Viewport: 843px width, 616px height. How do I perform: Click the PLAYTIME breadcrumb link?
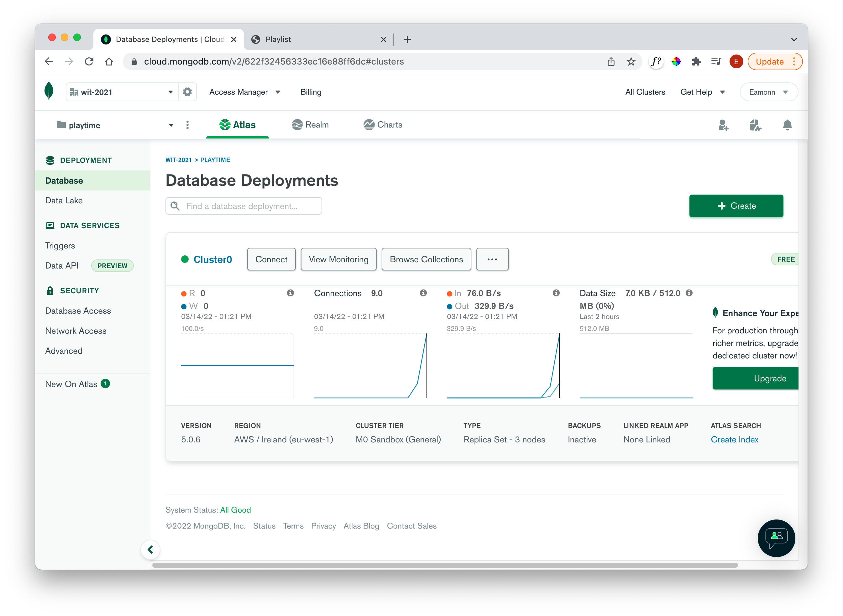point(215,160)
